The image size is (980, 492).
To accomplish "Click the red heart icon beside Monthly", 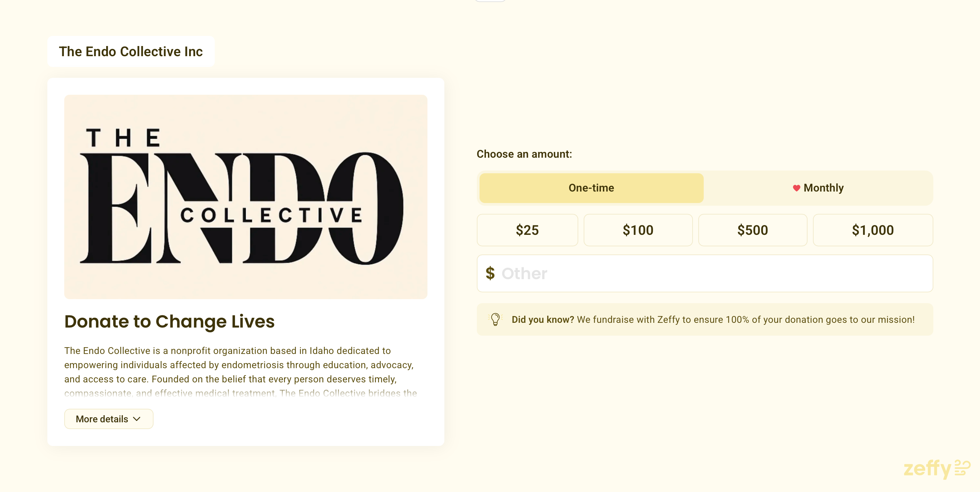I will tap(796, 188).
